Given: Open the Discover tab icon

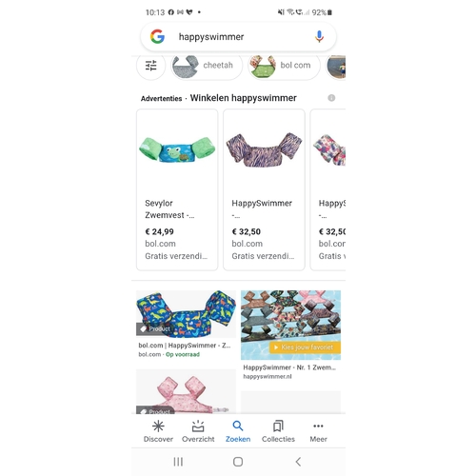Looking at the screenshot, I should [158, 426].
